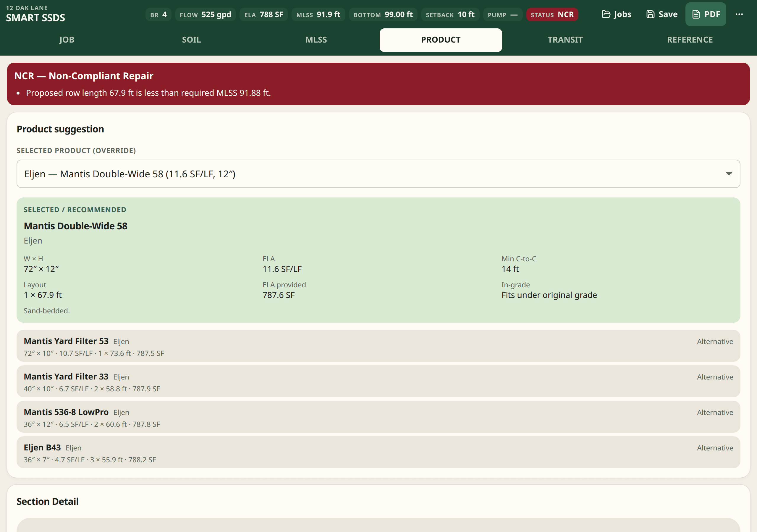Switch to the SOIL tab
Image resolution: width=757 pixels, height=532 pixels.
(191, 40)
